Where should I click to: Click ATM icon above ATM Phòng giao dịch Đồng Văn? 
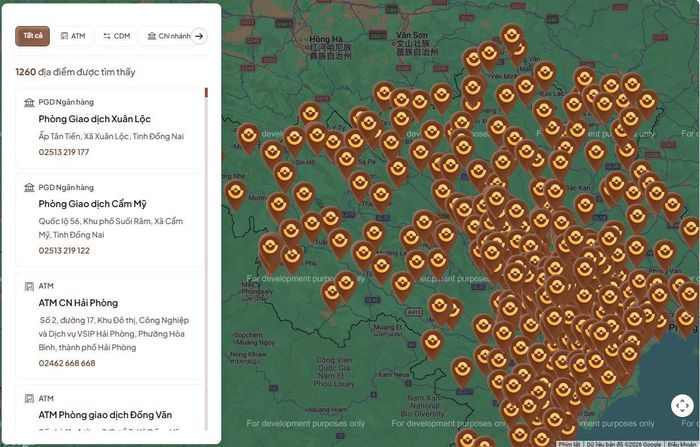coord(29,398)
